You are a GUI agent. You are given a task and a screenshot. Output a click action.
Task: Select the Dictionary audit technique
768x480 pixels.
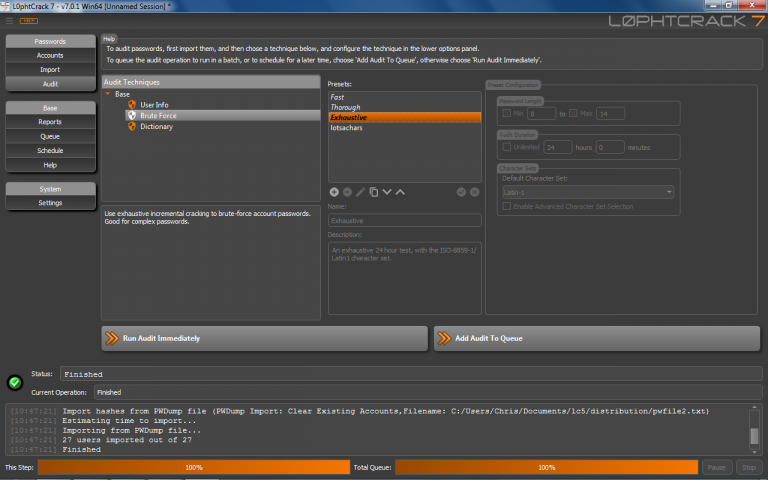coord(156,127)
